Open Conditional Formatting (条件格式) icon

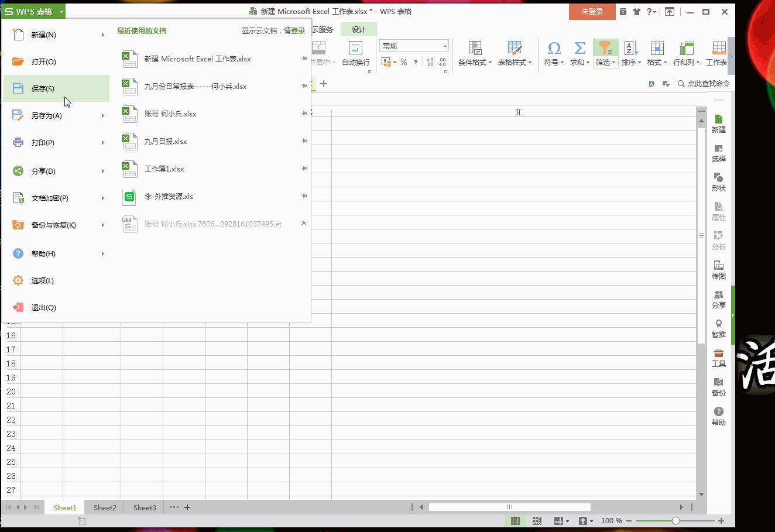click(x=475, y=48)
